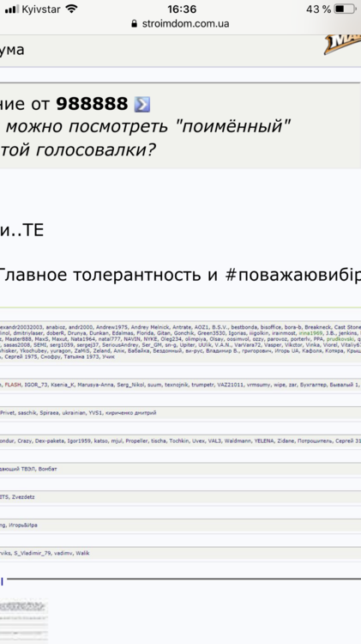The image size is (361, 644).
Task: Open voter profile Dex-paketa
Action: (50, 440)
